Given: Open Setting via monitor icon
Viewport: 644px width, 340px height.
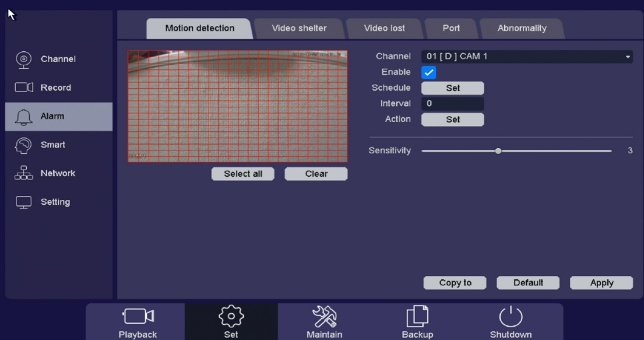Looking at the screenshot, I should tap(24, 202).
